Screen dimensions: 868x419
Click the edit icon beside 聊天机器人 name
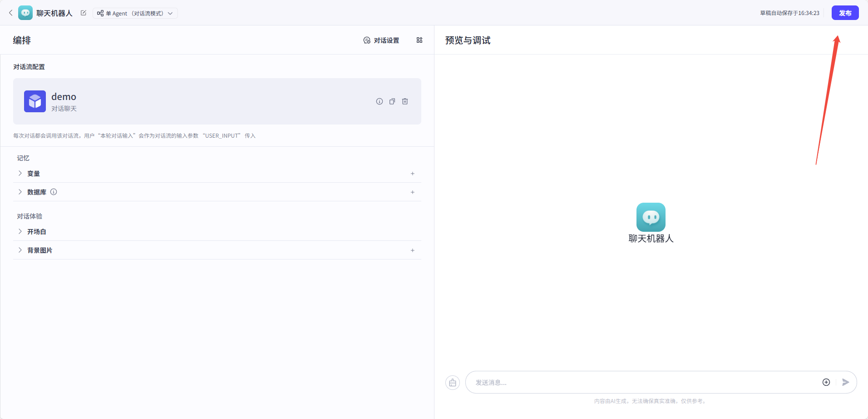(84, 13)
